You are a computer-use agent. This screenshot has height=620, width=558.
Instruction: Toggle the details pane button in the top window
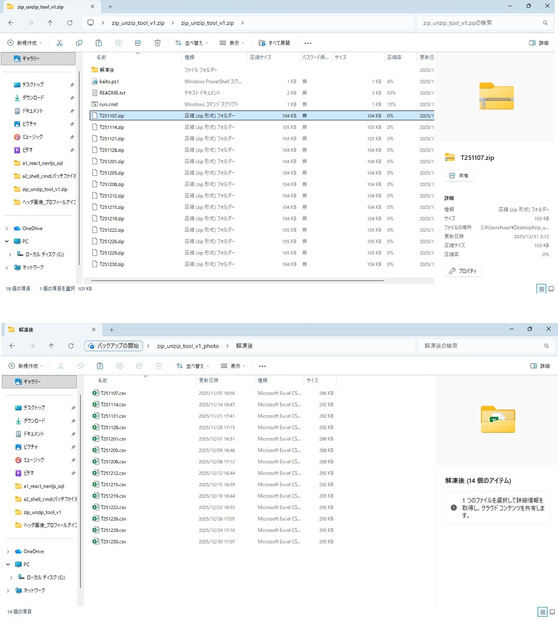(x=539, y=43)
